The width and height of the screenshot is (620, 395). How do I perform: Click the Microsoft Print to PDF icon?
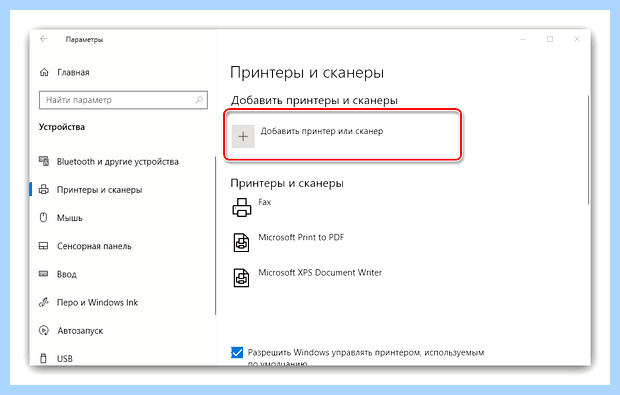242,242
